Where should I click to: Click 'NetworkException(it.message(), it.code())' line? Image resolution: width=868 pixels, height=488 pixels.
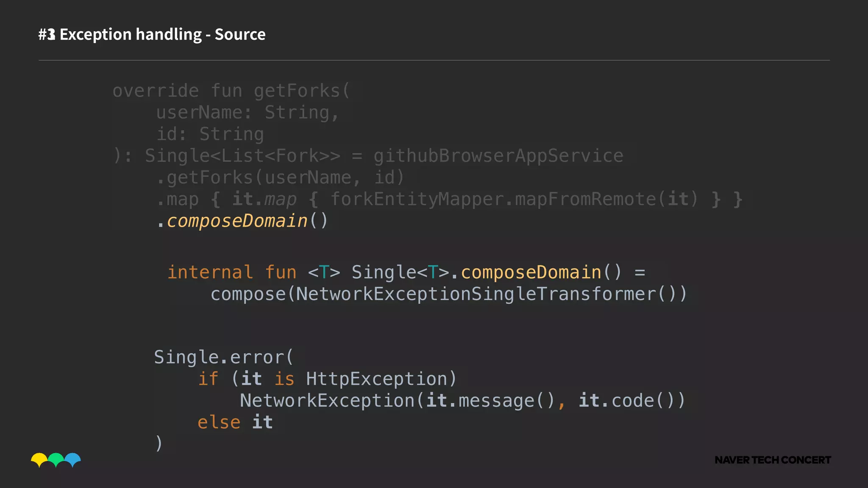coord(462,401)
